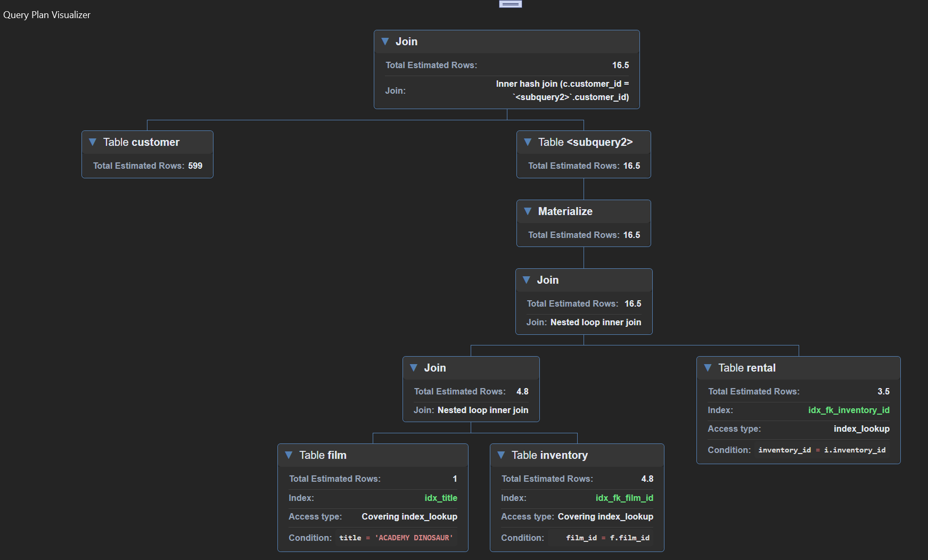The width and height of the screenshot is (928, 560).
Task: Click the triangle icon on the Materialize node
Action: pos(528,211)
